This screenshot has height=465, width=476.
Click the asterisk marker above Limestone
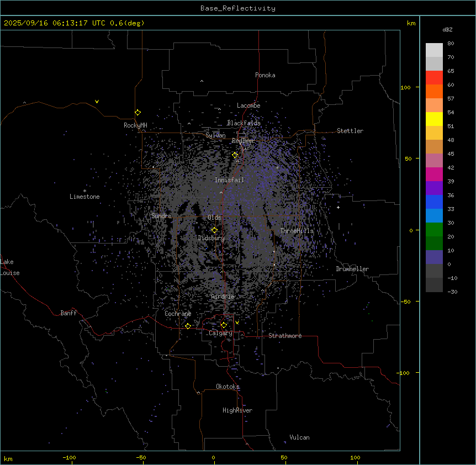tap(84, 191)
